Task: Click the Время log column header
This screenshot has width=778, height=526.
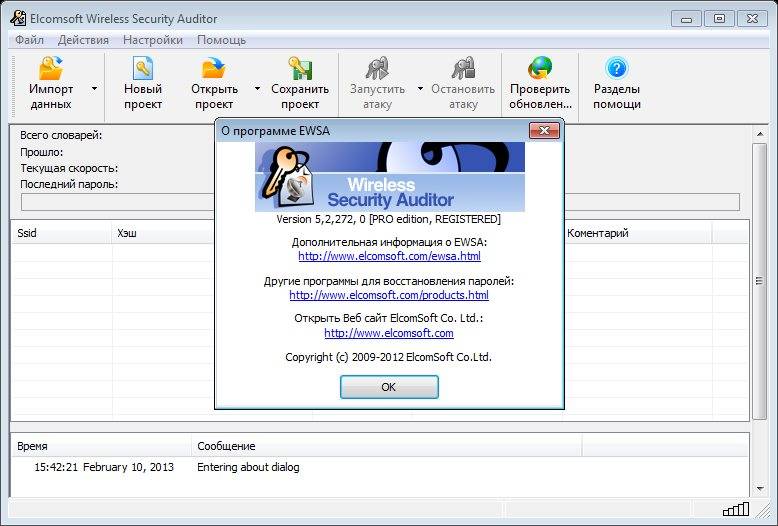Action: 101,446
